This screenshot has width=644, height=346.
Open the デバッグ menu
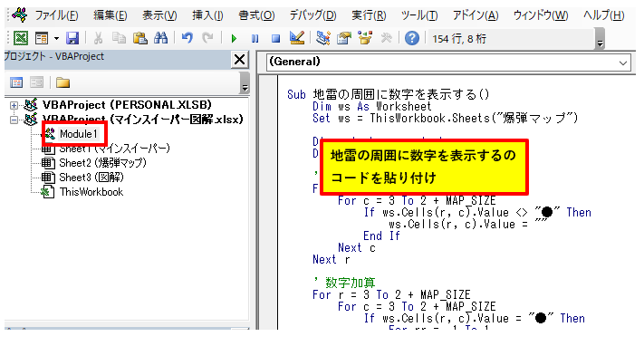point(312,15)
